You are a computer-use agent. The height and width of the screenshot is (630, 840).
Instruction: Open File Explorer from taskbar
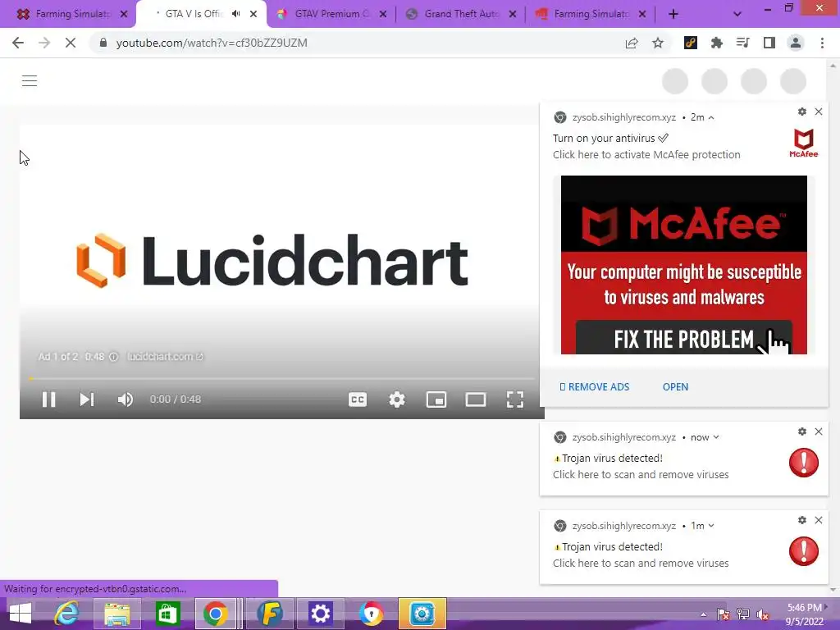tap(116, 614)
